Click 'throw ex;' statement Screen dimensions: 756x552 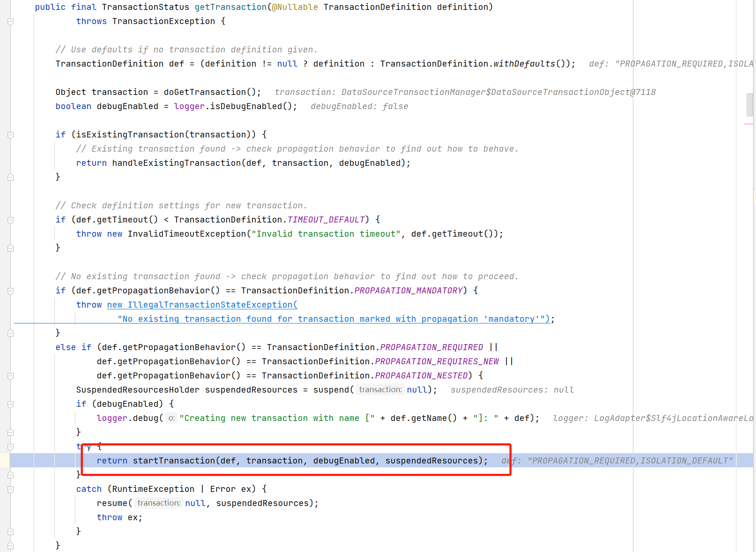tap(120, 518)
